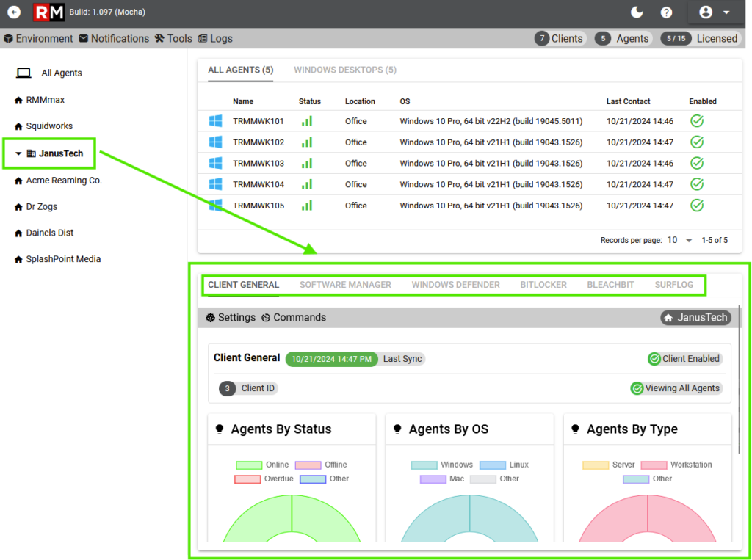This screenshot has height=560, width=752.
Task: Toggle the Client Enabled chip
Action: click(685, 359)
